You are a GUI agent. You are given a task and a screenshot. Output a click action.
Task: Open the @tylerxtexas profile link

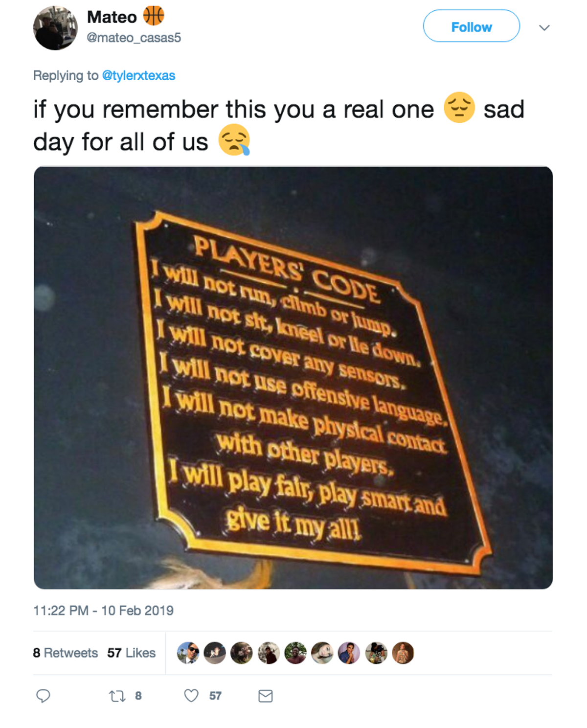click(x=138, y=75)
